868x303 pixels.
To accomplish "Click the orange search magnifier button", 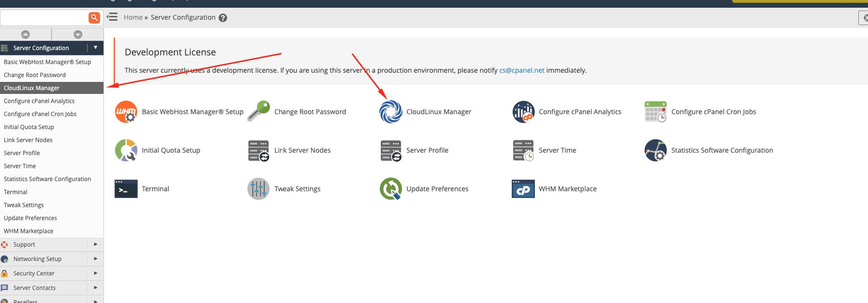I will pyautogui.click(x=94, y=18).
